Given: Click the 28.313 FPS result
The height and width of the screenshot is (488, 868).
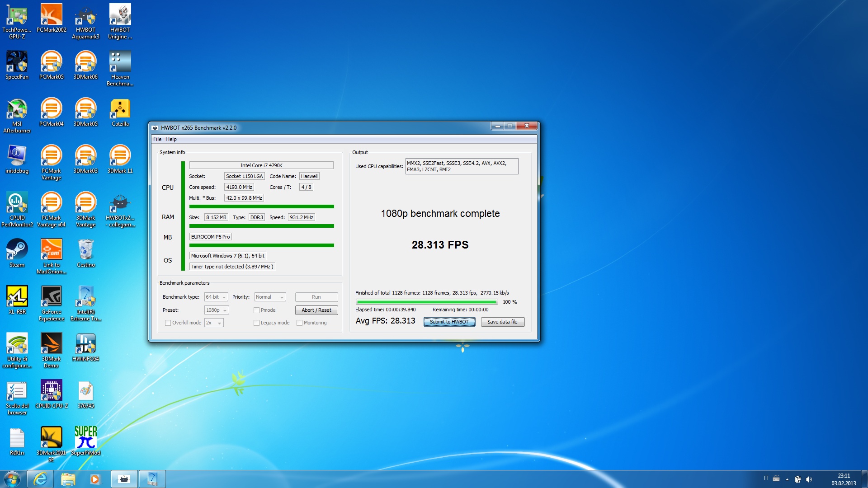Looking at the screenshot, I should pos(440,245).
